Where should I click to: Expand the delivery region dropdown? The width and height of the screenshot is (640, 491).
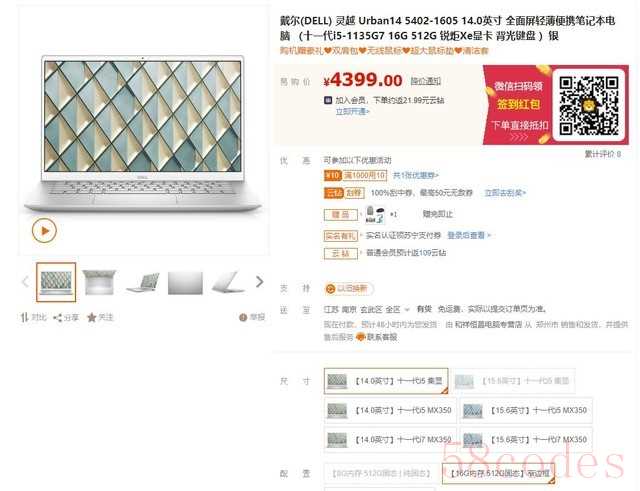pos(407,310)
